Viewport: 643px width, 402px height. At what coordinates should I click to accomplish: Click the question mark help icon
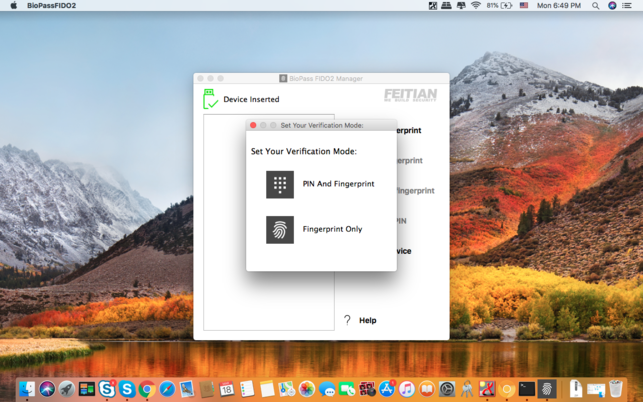click(x=347, y=320)
